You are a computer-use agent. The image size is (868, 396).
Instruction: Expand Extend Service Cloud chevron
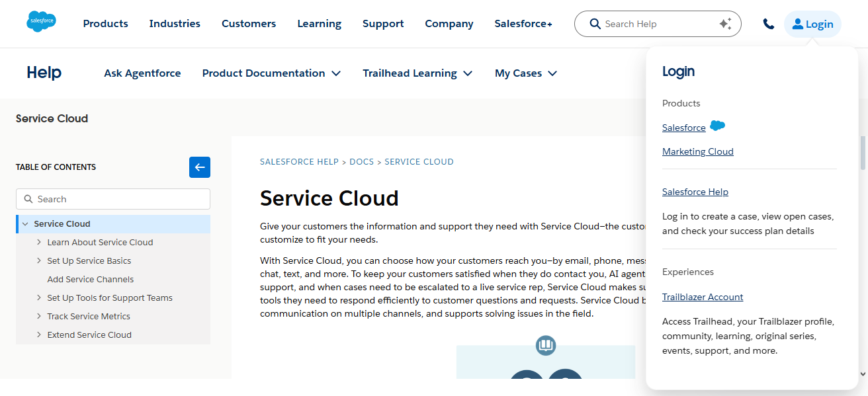[39, 335]
